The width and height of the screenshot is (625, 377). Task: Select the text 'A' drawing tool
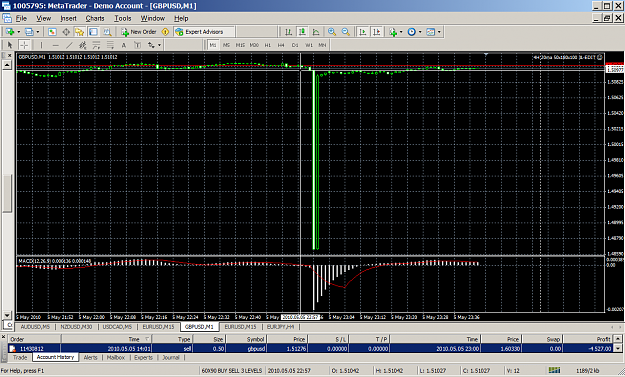(x=124, y=45)
